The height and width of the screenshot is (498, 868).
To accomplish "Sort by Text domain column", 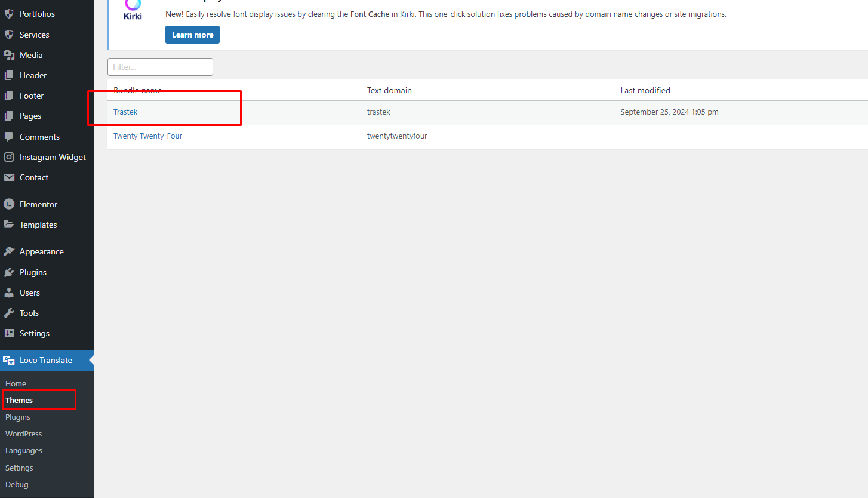I will pos(389,90).
